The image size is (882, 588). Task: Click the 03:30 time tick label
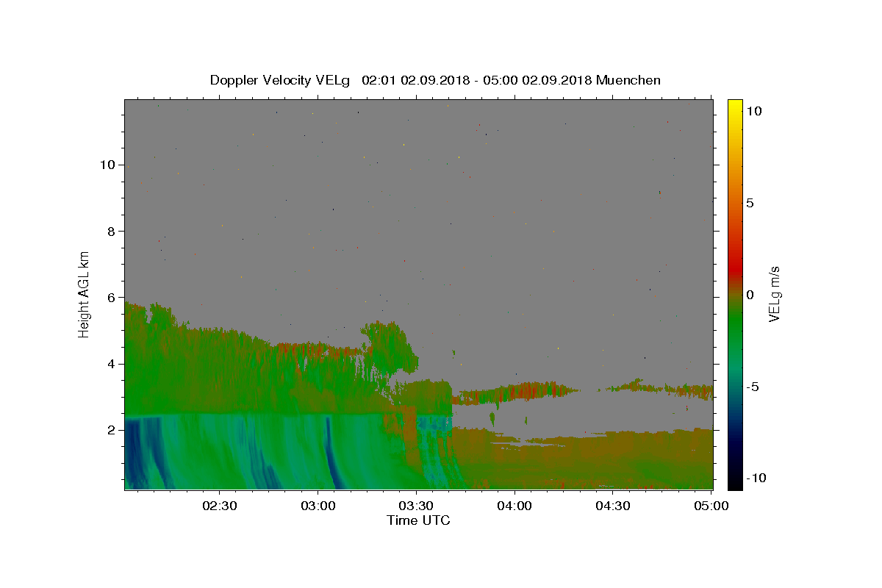(416, 506)
